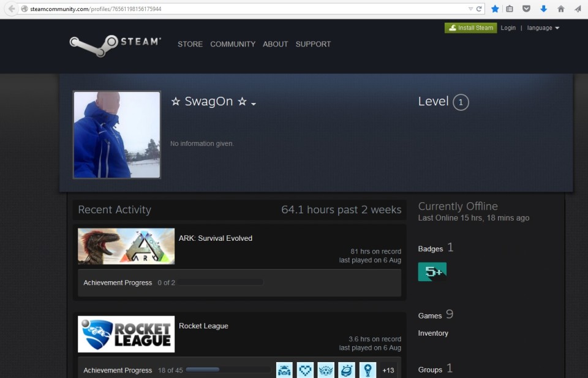Open the COMMUNITY menu
Viewport: 588px width, 378px height.
coord(233,44)
